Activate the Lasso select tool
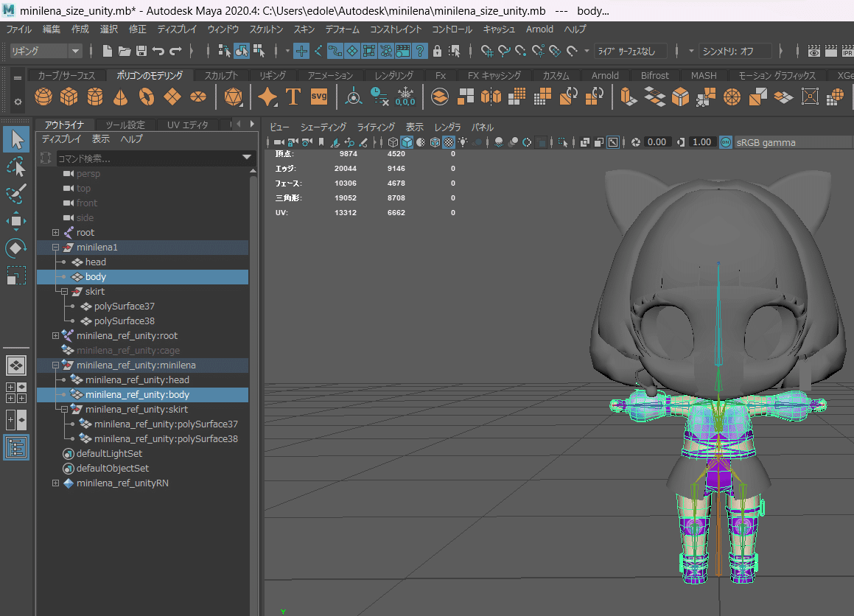 coord(16,167)
